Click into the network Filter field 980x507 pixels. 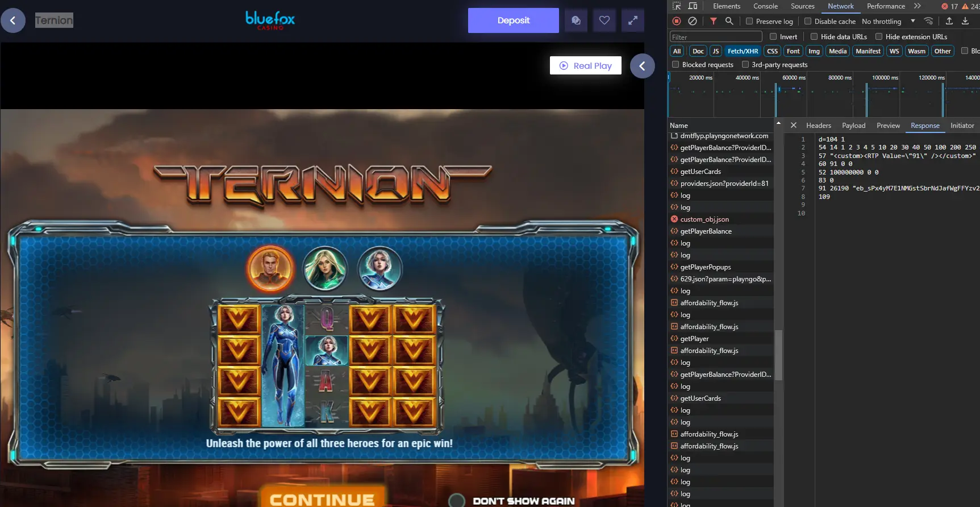tap(716, 37)
